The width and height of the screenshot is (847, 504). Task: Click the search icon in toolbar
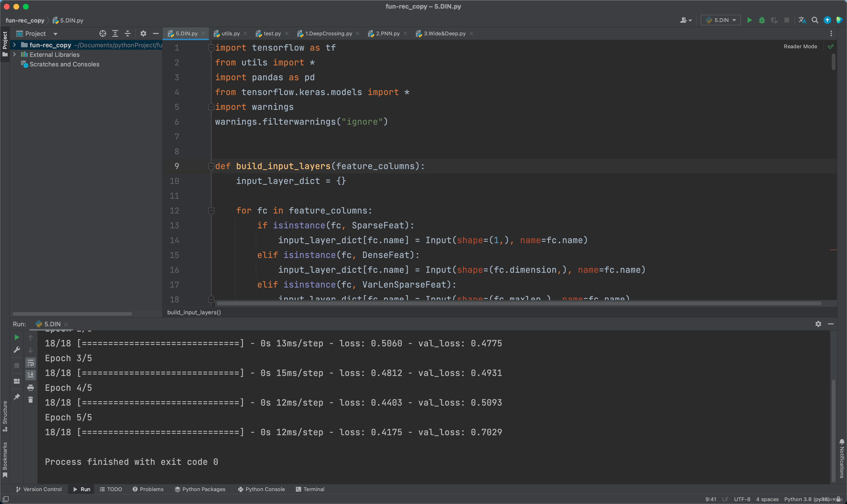814,20
